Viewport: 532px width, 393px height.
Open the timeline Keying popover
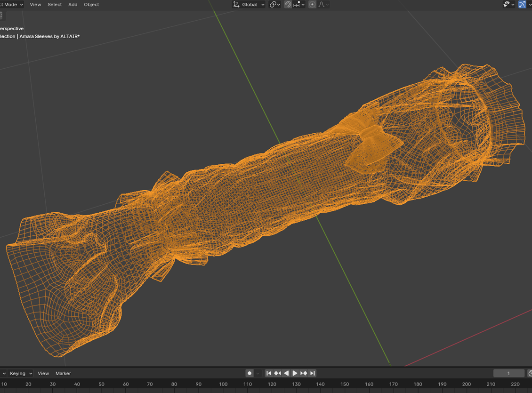(x=21, y=373)
